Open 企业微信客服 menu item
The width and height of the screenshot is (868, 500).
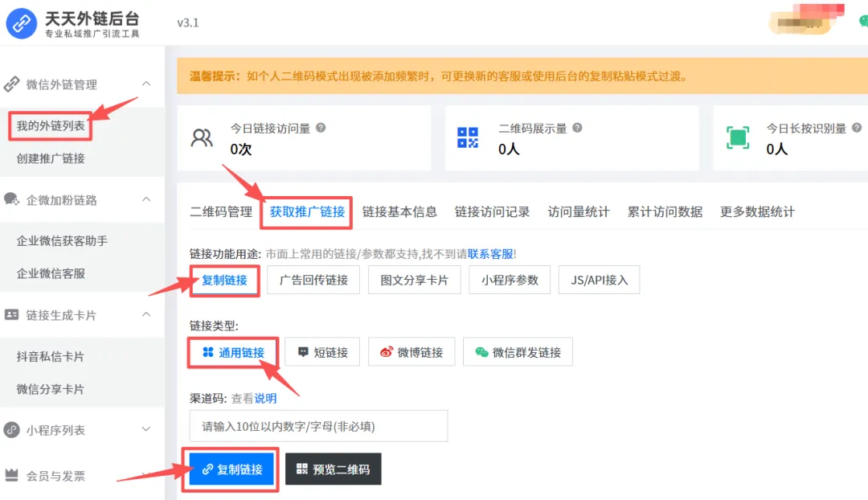coord(51,273)
